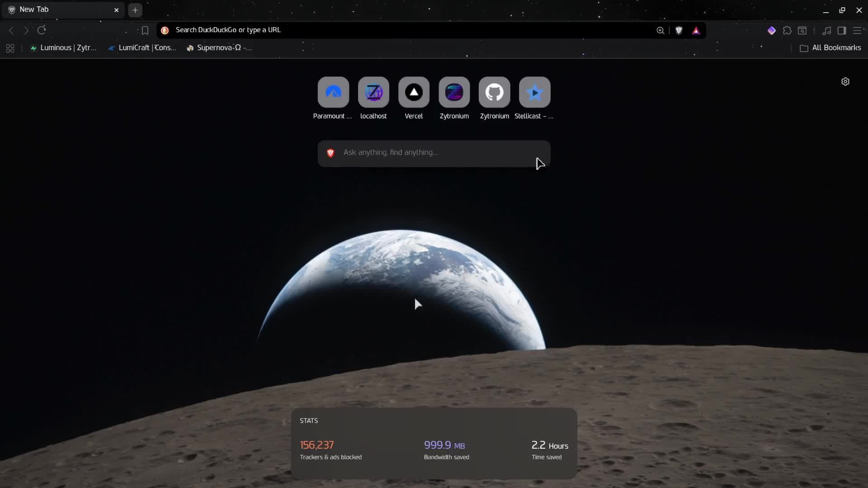Open the zoom magnifier in address bar
Image resolution: width=868 pixels, height=488 pixels.
click(660, 30)
